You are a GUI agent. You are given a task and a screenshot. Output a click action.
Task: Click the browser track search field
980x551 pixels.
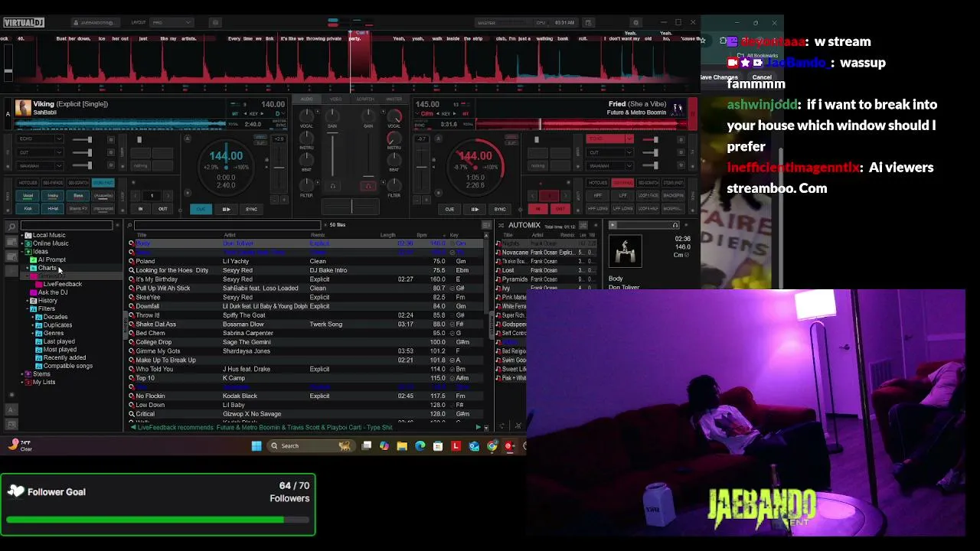[228, 225]
